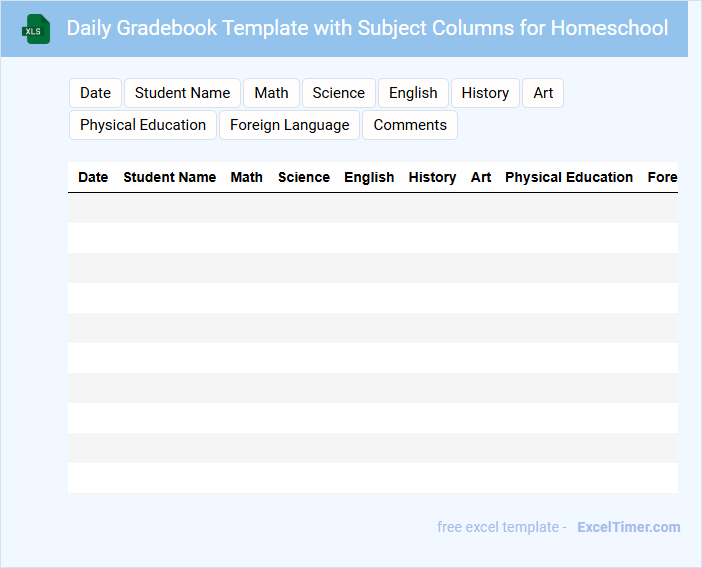Select the Date tag button
This screenshot has height=568, width=702.
coord(95,93)
